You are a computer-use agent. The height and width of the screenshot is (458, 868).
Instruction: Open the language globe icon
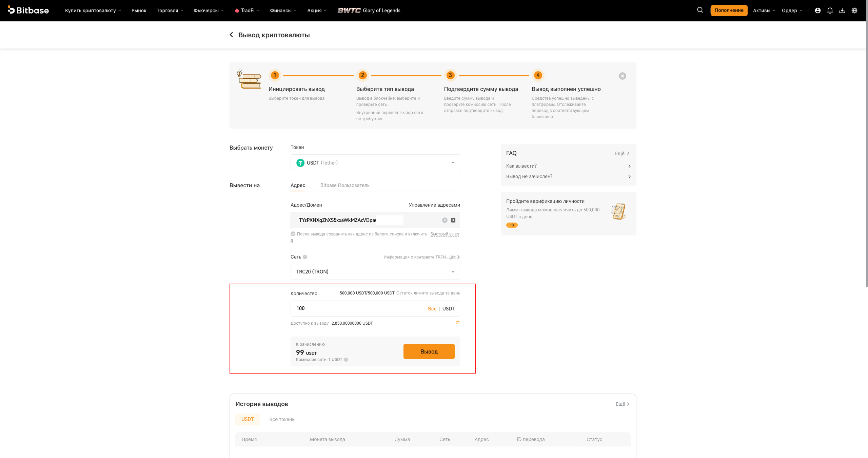tap(854, 11)
